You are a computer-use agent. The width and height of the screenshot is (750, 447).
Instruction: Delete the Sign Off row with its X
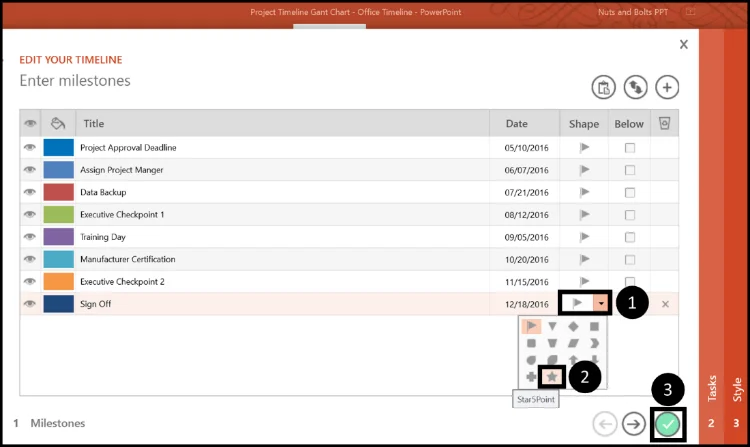[x=665, y=304]
